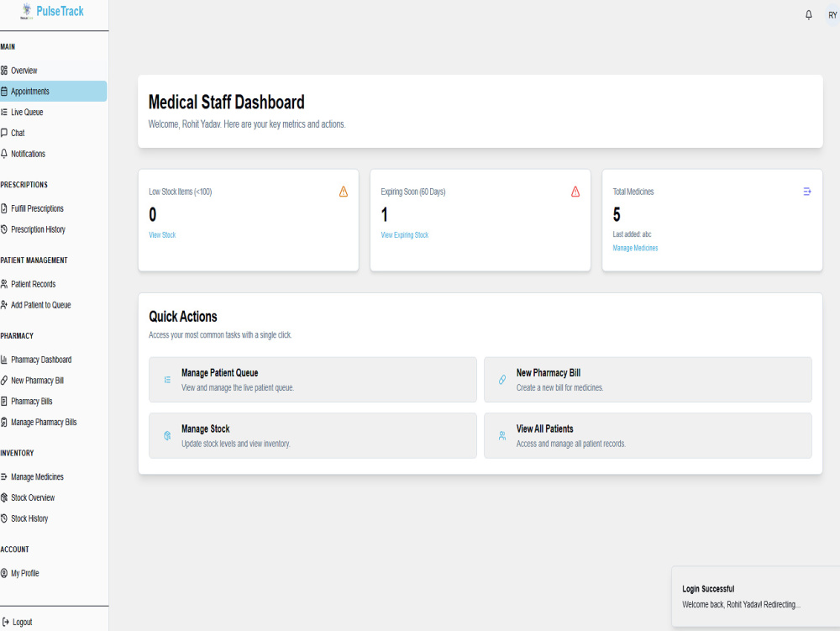This screenshot has height=631, width=840.
Task: Open Notifications from the sidebar menu
Action: 53,154
